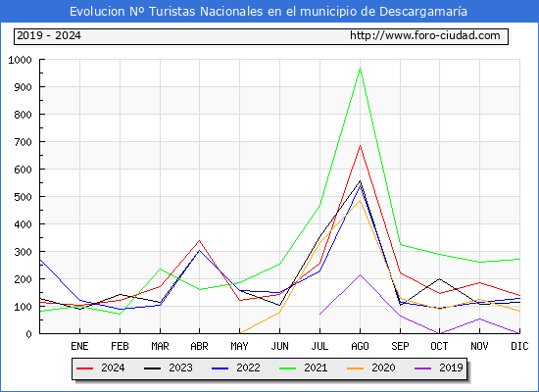This screenshot has height=392, width=539.
Task: Click the orange 2020 legend swatch
Action: point(355,368)
